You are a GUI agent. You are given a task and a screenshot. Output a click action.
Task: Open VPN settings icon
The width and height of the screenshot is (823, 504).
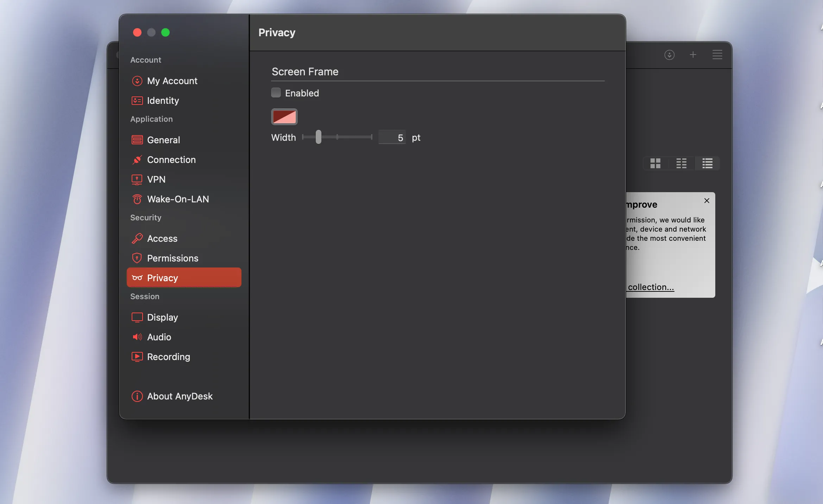pos(137,179)
